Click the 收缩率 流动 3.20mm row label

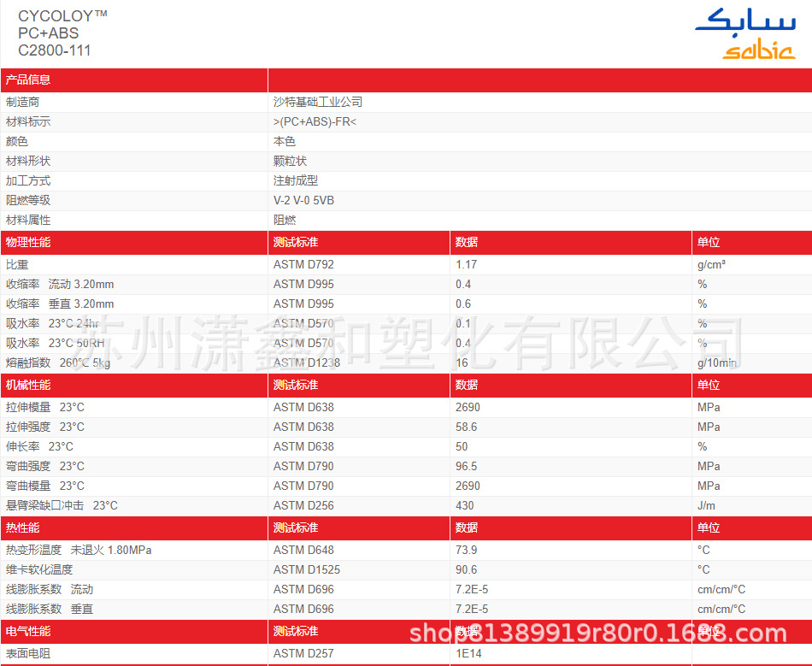[x=60, y=285]
